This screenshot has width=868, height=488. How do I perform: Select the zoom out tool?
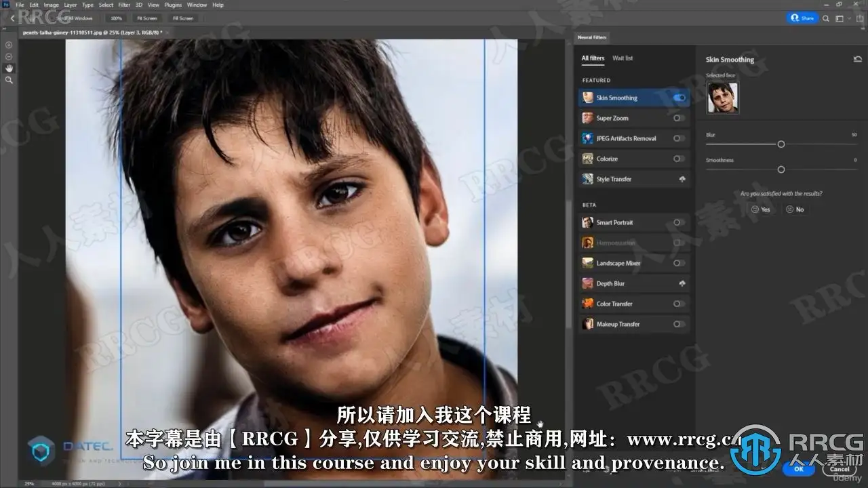point(9,56)
